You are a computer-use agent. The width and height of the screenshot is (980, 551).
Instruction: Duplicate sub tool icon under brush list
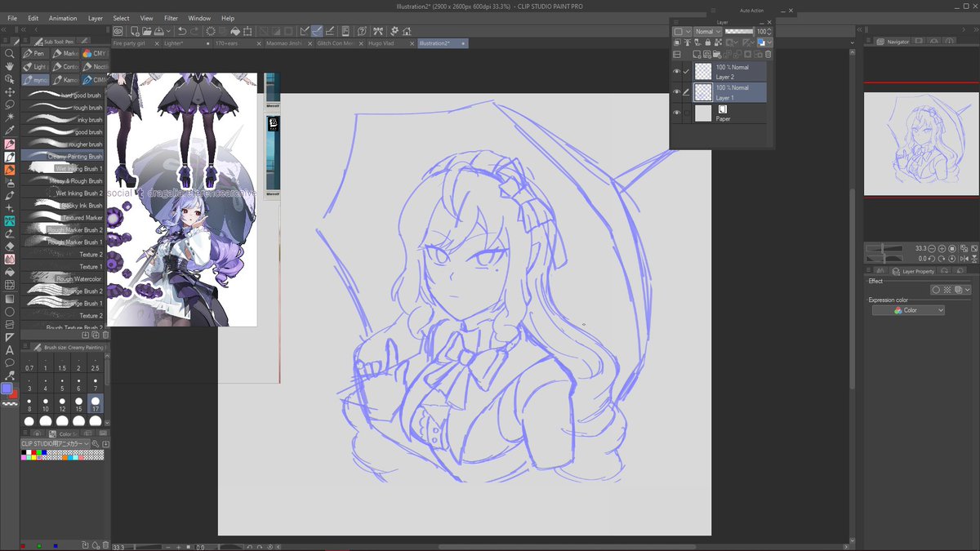[96, 335]
